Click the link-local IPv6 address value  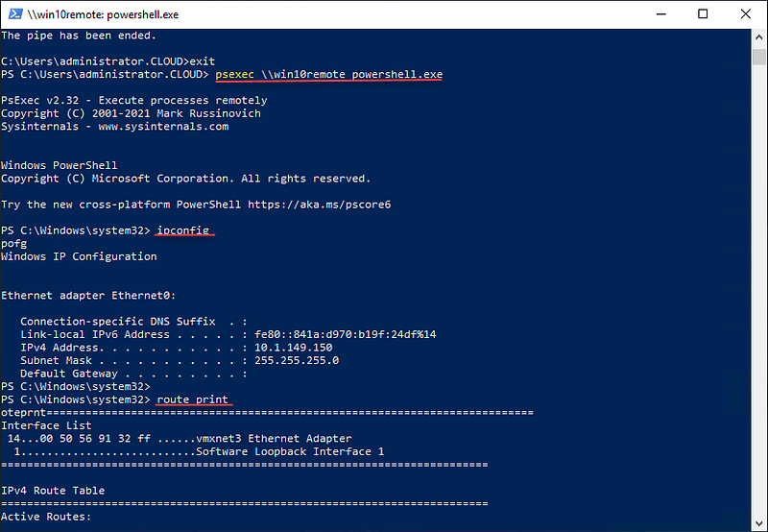pos(345,334)
